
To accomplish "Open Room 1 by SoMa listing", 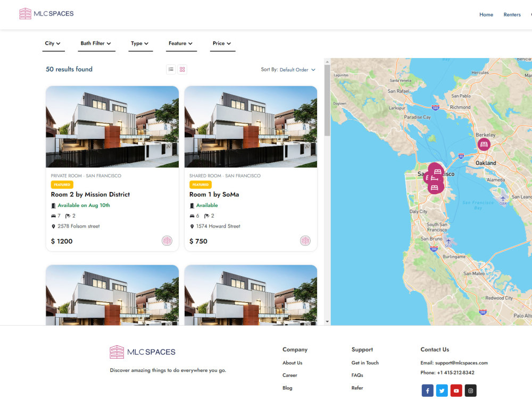I will click(x=214, y=194).
